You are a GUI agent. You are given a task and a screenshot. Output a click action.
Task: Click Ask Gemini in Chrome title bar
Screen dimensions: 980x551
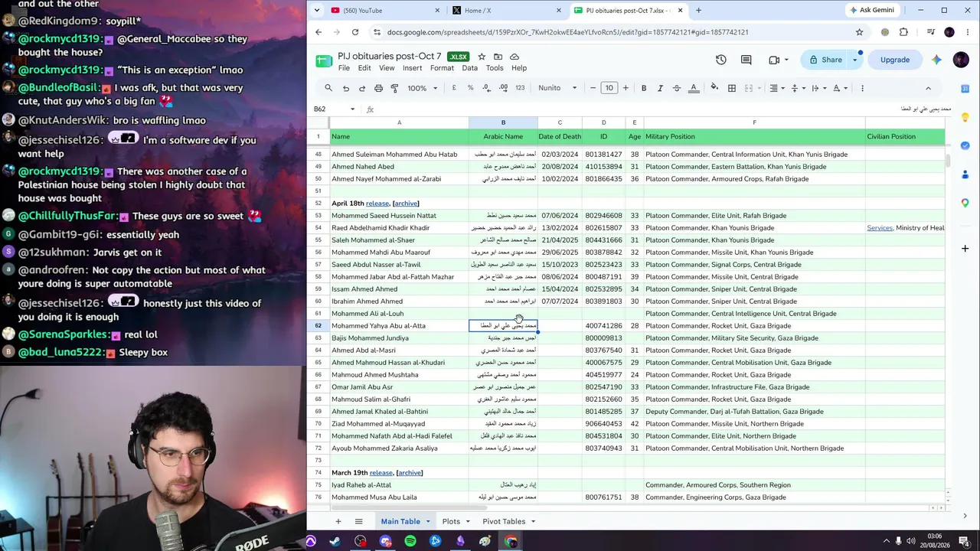871,10
